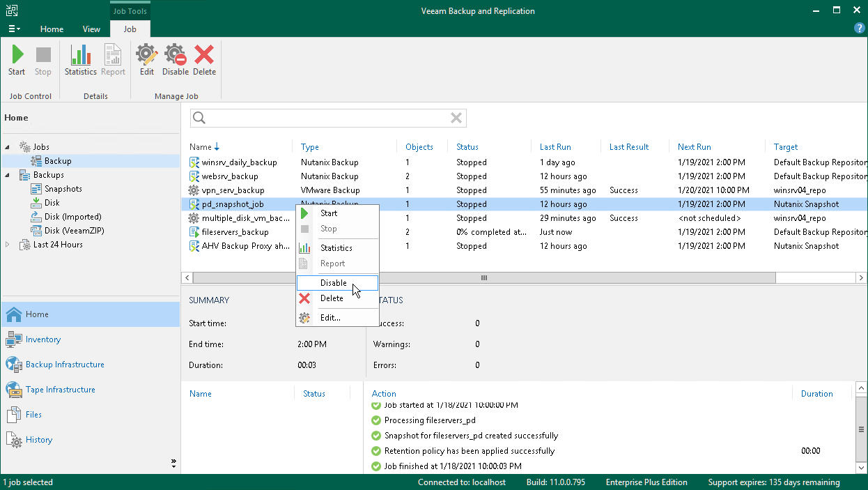
Task: Choose Edit... in the context menu
Action: click(337, 318)
